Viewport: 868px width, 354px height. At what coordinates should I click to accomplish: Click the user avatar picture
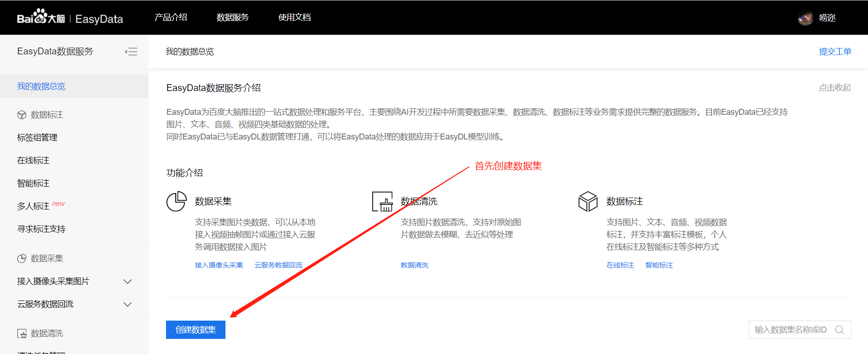click(805, 18)
